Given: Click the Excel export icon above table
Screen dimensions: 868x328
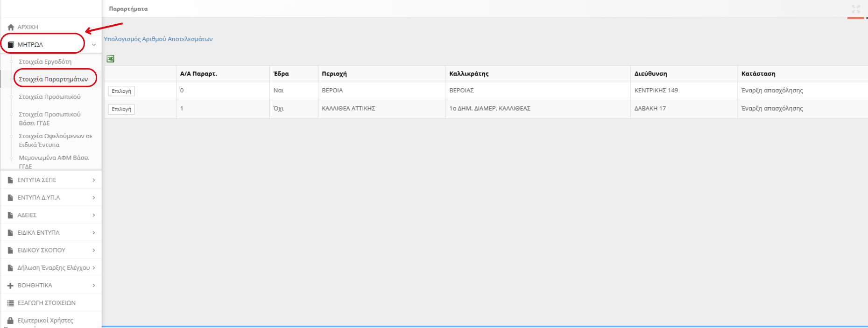Looking at the screenshot, I should click(x=111, y=59).
